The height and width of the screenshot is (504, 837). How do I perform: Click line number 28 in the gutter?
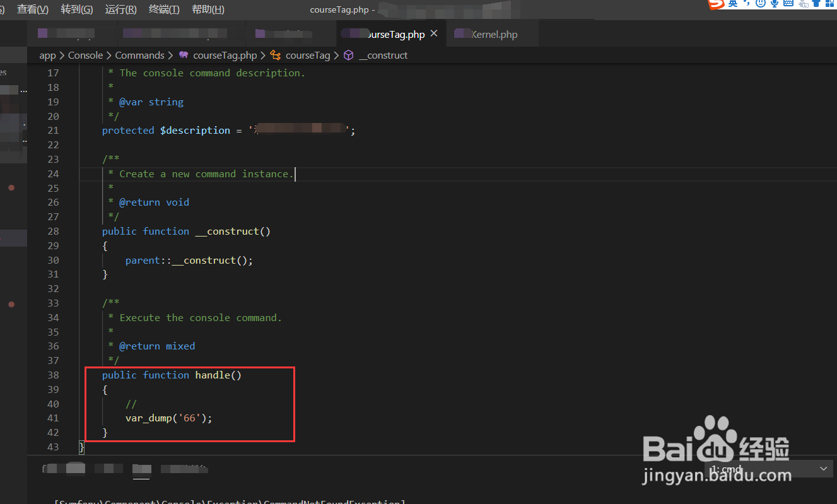pyautogui.click(x=53, y=231)
